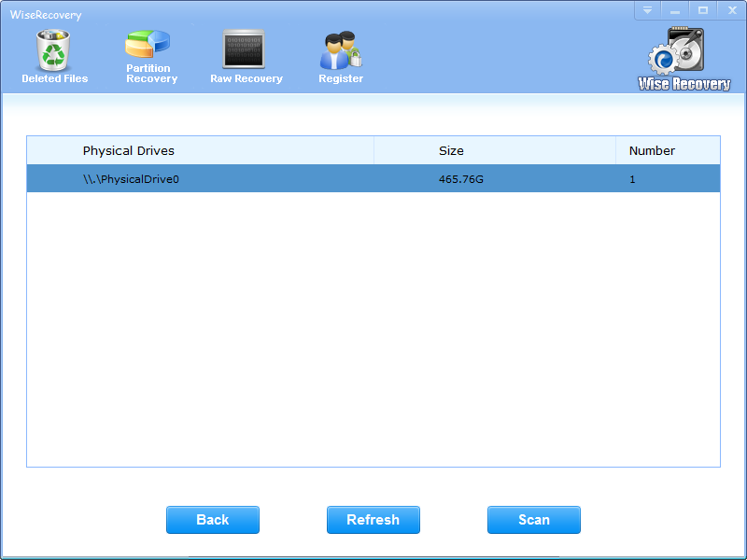Screen dimensions: 747x560
Task: Maximize the WiseRecovery window
Action: [x=702, y=10]
